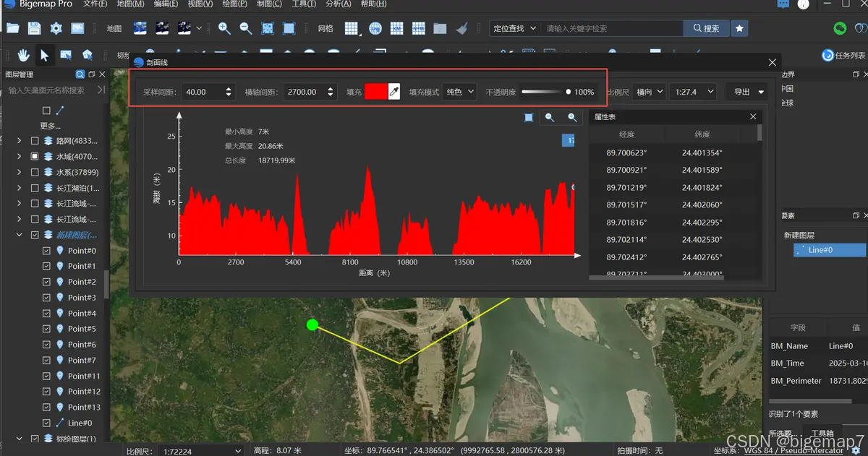This screenshot has width=868, height=456.
Task: Click 更多... in the layer tree
Action: pos(51,125)
